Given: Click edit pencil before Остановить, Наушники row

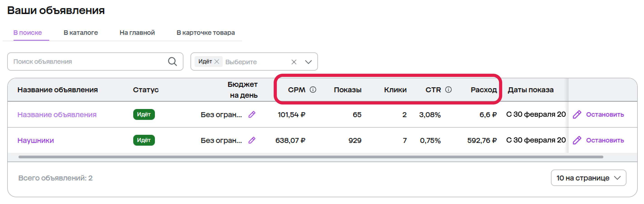Looking at the screenshot, I should [577, 140].
